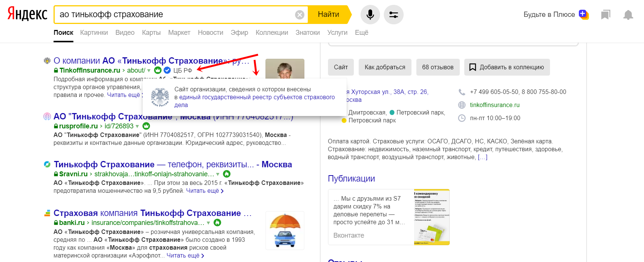
Task: Click the clock icon beside working hours
Action: [462, 118]
